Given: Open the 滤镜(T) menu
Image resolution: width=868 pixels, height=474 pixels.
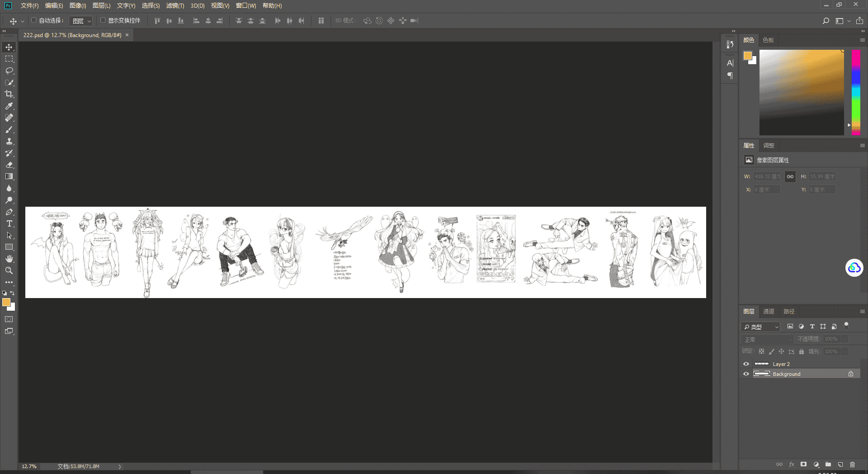Looking at the screenshot, I should [175, 5].
